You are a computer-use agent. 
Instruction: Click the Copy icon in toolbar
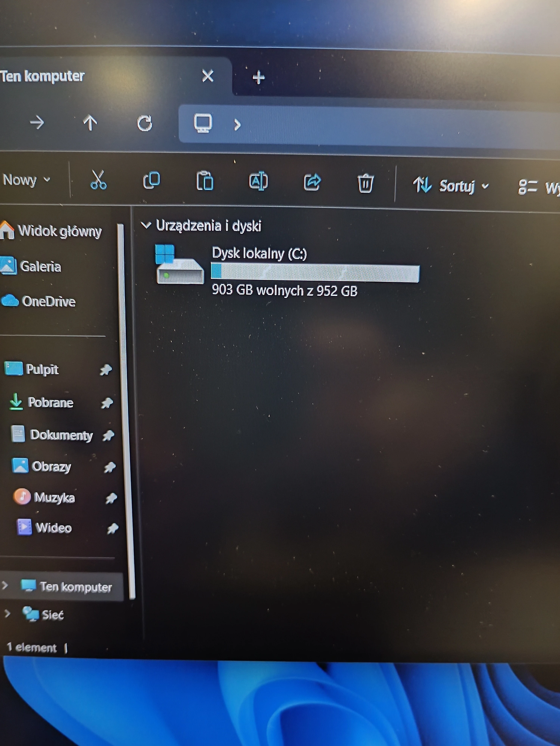pyautogui.click(x=151, y=181)
